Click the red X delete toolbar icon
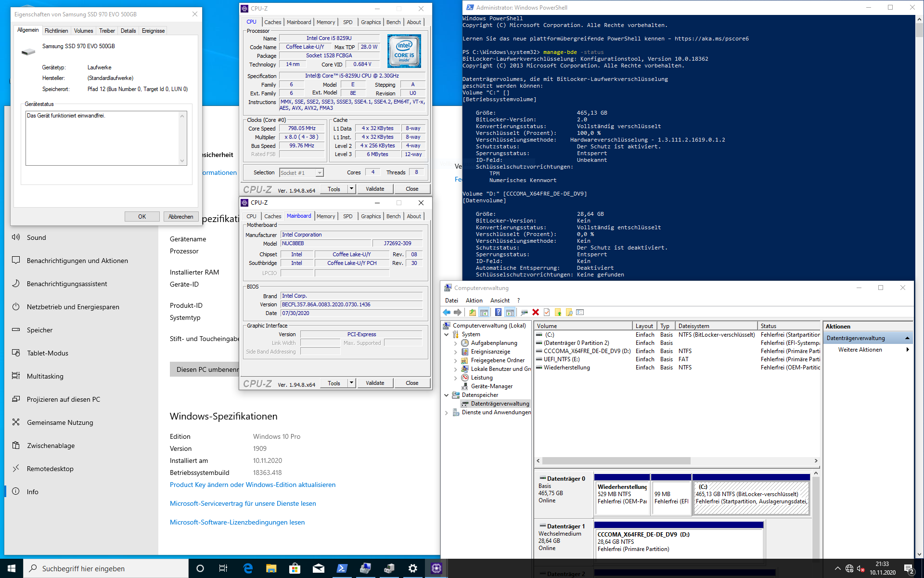 pyautogui.click(x=535, y=312)
